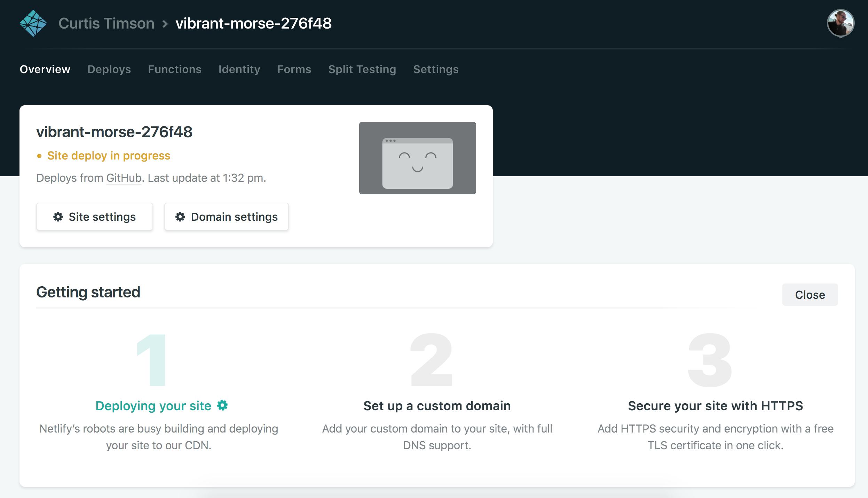Click the orange deploy status dot
This screenshot has width=868, height=498.
[39, 156]
